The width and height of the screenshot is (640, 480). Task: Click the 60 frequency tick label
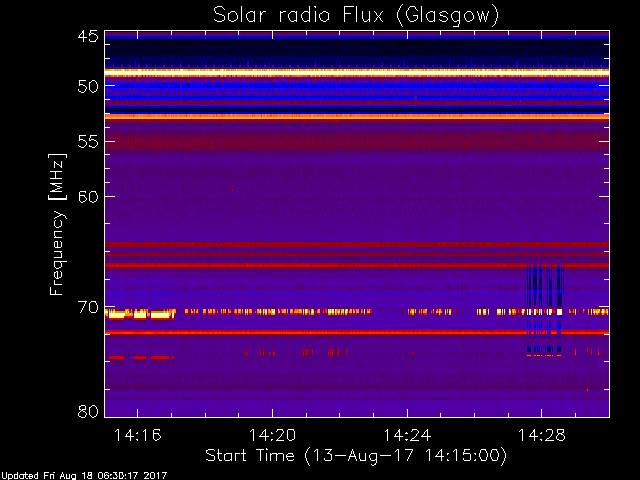coord(88,197)
